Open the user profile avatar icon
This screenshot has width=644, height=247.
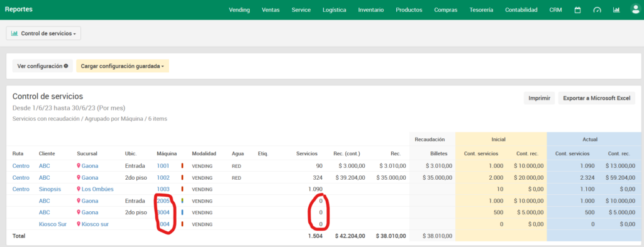point(635,9)
